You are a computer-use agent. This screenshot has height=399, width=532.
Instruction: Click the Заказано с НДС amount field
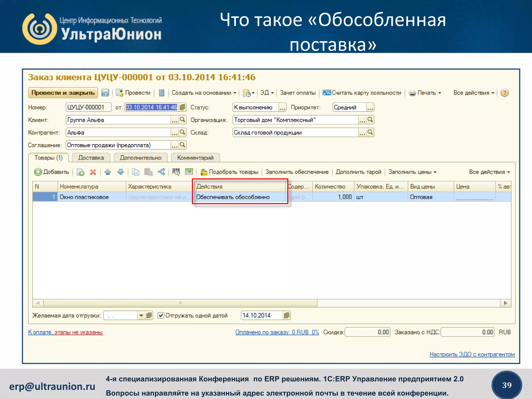pyautogui.click(x=468, y=332)
